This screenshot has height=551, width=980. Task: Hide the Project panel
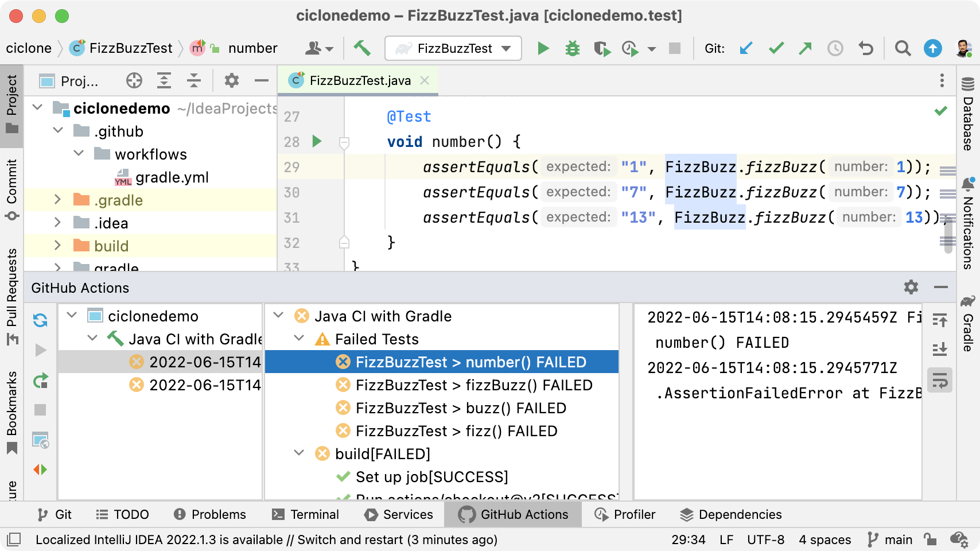coord(262,80)
